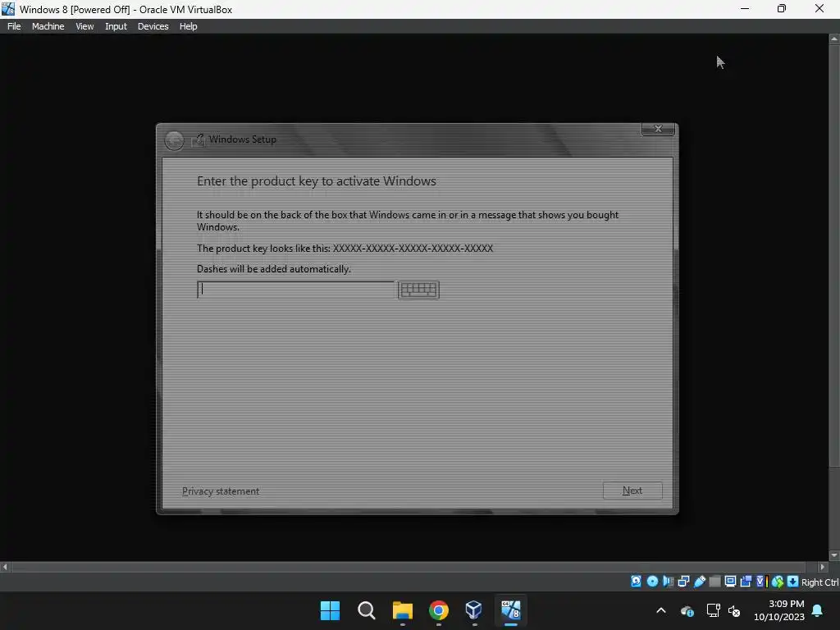Open taskbar Search
This screenshot has width=840, height=630.
pos(367,610)
